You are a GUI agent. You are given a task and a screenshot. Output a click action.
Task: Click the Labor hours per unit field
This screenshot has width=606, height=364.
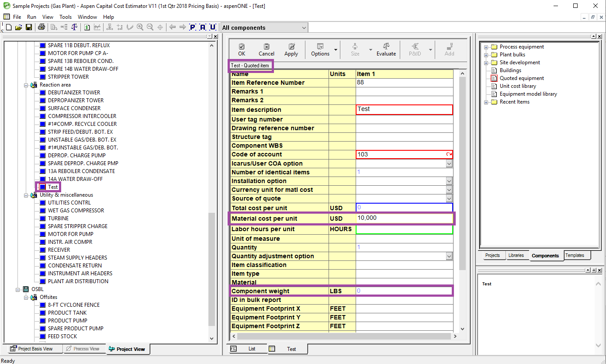[x=404, y=229]
